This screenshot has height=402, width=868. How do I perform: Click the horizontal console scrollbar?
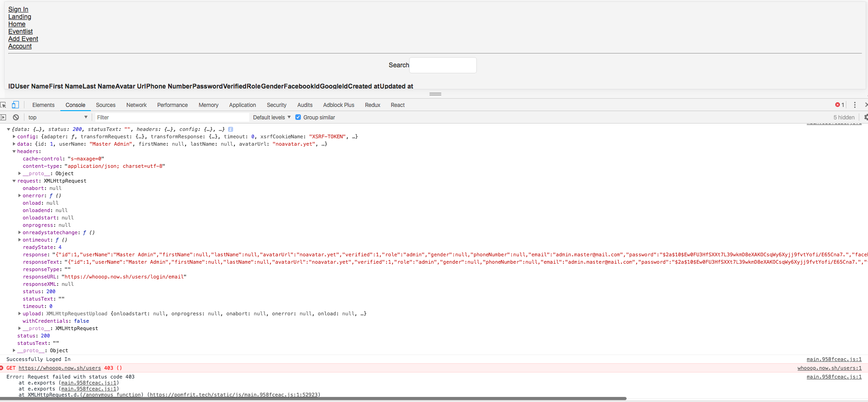313,398
